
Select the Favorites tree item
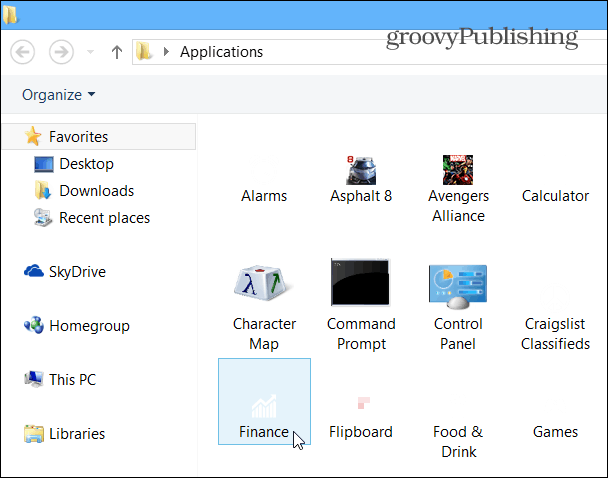(x=99, y=136)
